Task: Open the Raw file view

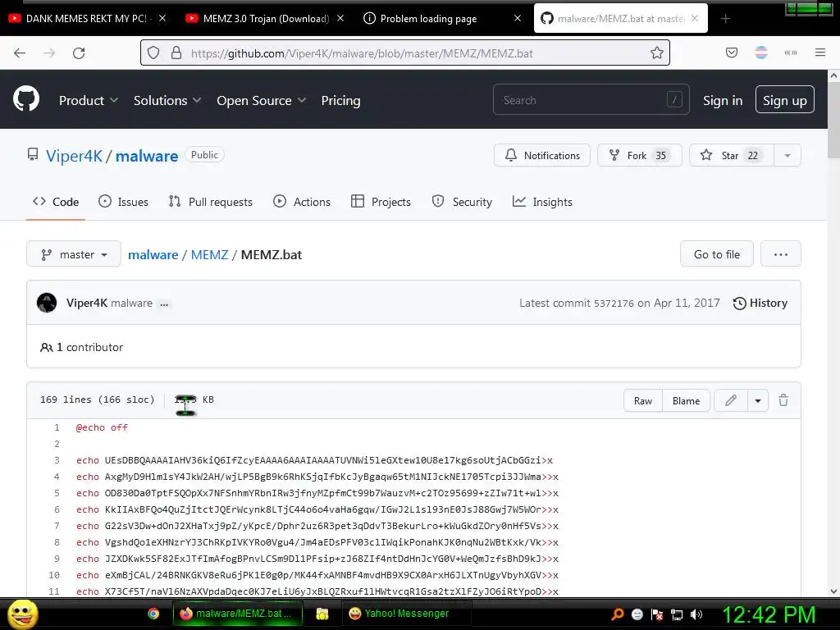Action: 643,400
